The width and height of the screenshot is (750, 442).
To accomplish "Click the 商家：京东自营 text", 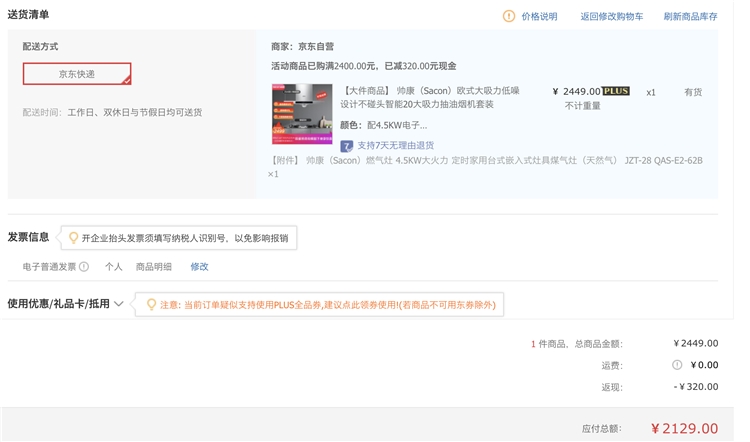I will [x=303, y=46].
